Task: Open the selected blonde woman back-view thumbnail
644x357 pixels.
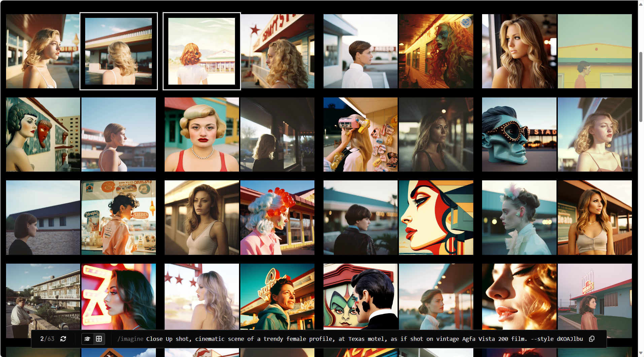Action: [x=118, y=51]
